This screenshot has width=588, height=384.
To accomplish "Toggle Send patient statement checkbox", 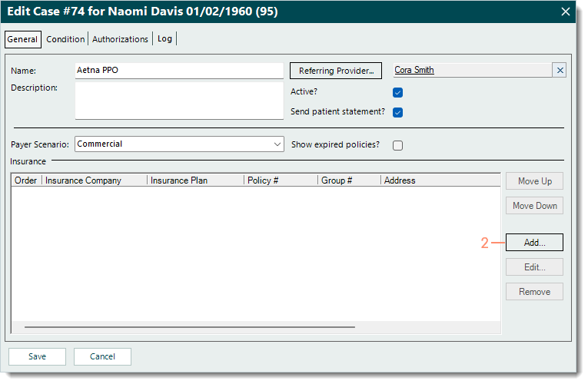I will click(397, 112).
